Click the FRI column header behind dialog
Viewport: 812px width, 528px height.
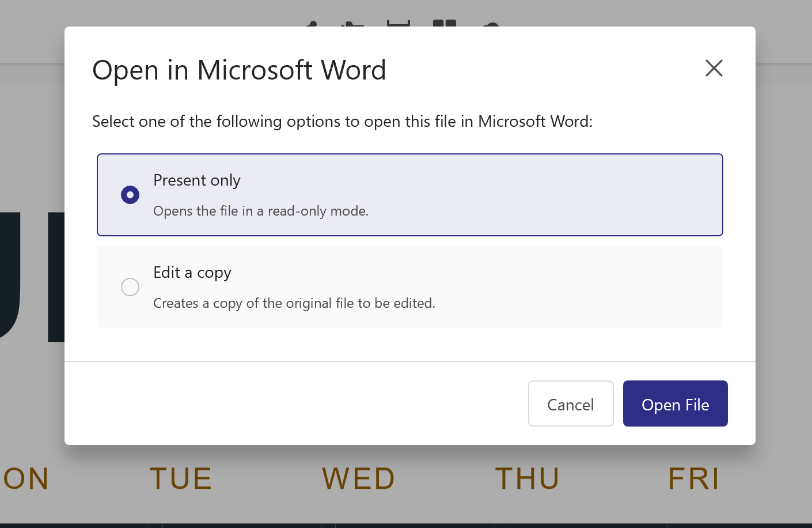[x=694, y=478]
